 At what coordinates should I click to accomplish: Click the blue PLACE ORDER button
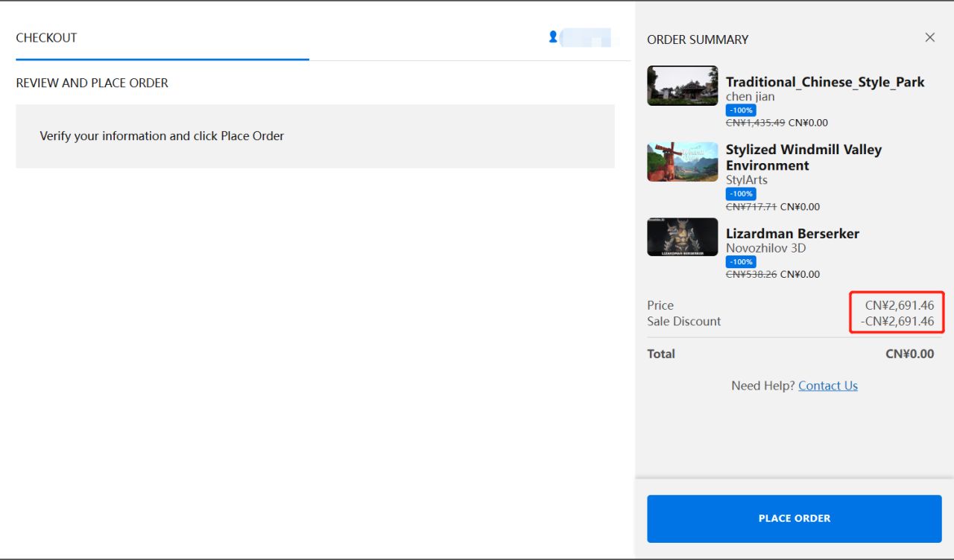[x=795, y=518]
